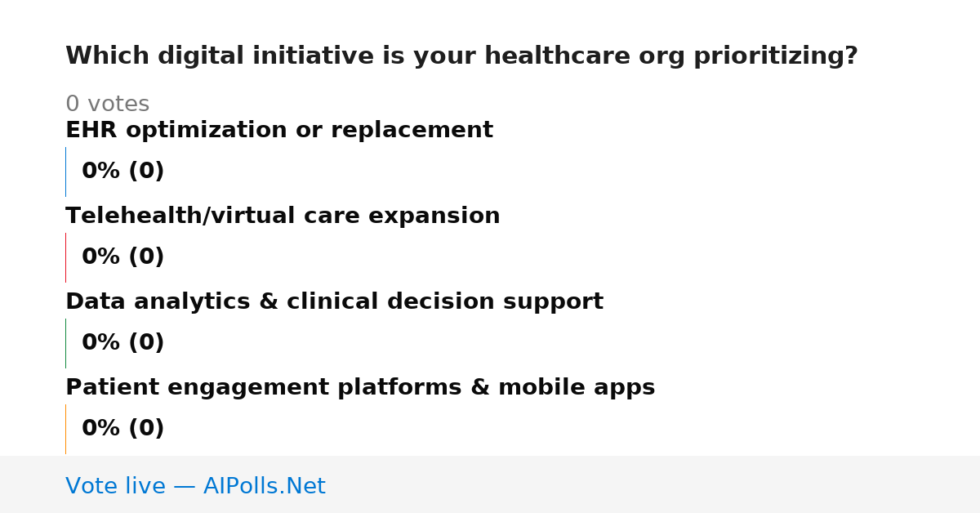Click the 0% (0) under Telehealth expansion
This screenshot has height=513, width=980.
(122, 257)
